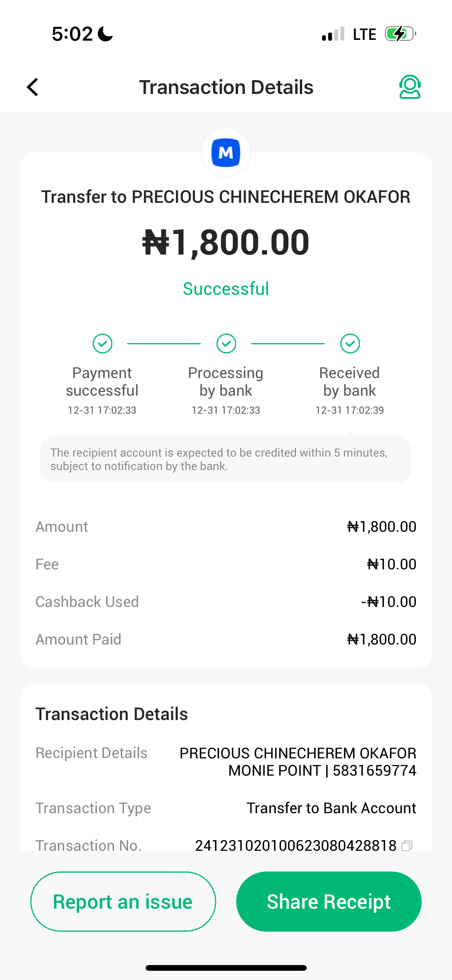Tap the expected credit time notice
452x980 pixels.
point(226,459)
